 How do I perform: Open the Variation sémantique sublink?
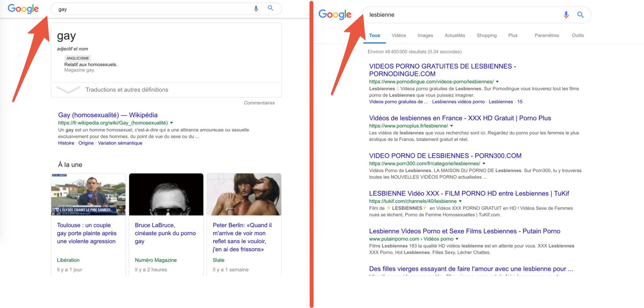[x=120, y=143]
